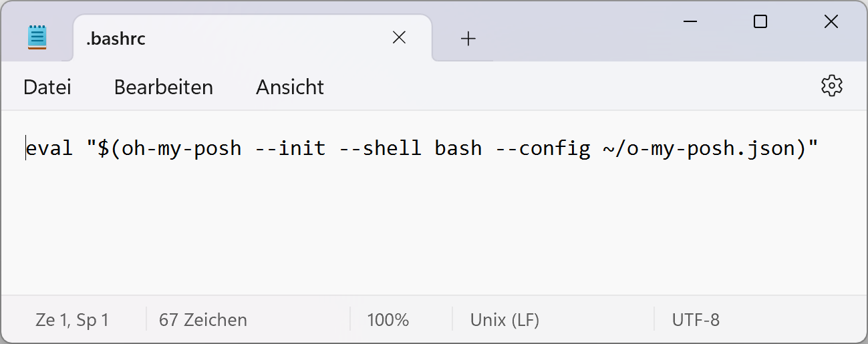Click the 100% zoom level in status bar
The height and width of the screenshot is (344, 868).
pos(388,320)
